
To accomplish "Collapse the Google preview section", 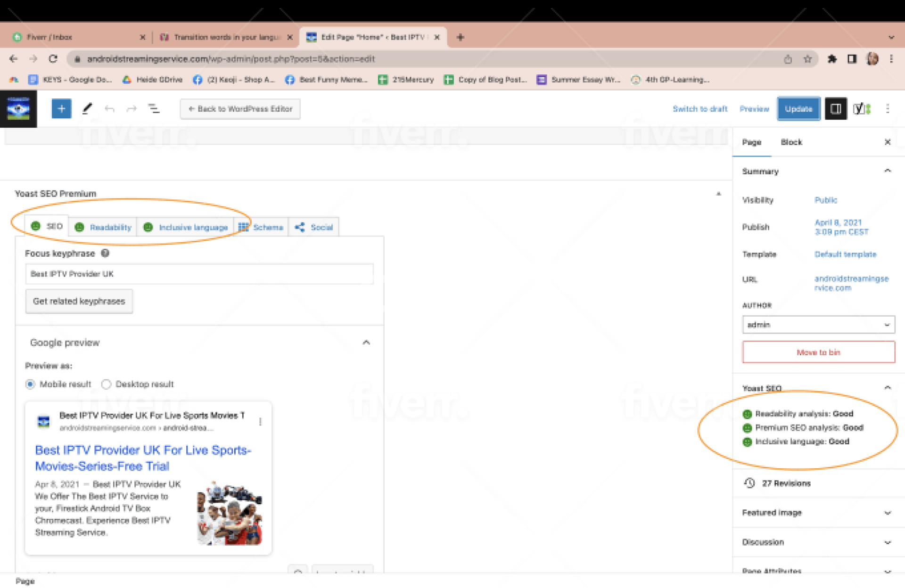I will pyautogui.click(x=366, y=343).
